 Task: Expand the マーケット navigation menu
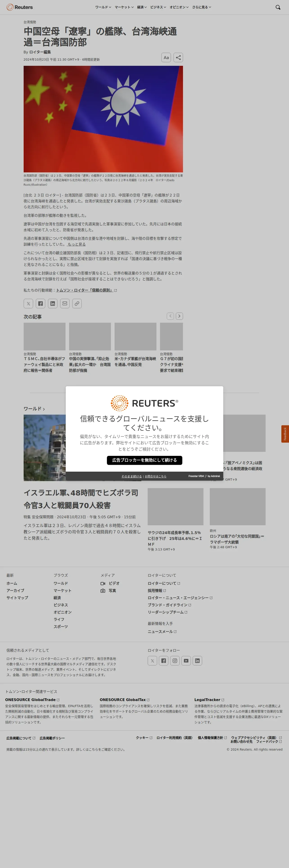point(124,7)
